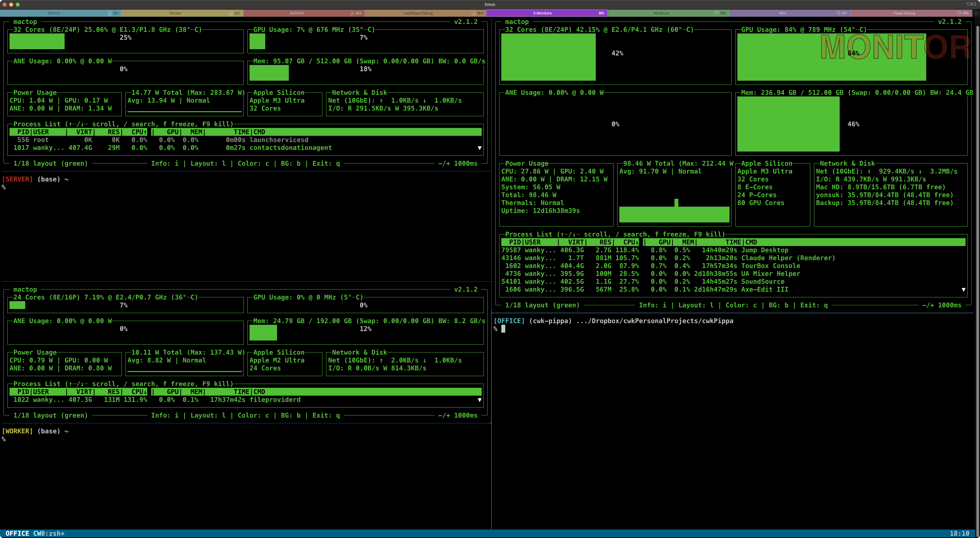Click activity spinner on Worker tab
The width and height of the screenshot is (980, 538).
(x=230, y=13)
